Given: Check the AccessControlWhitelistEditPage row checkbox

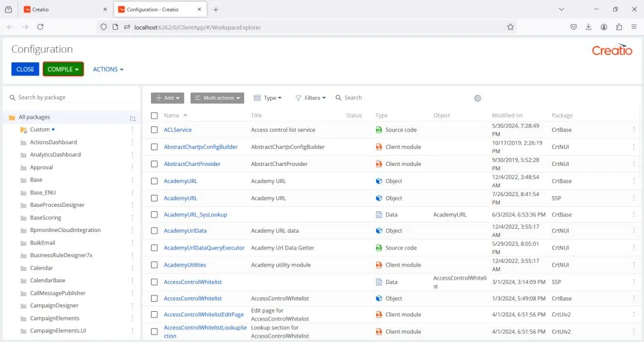Looking at the screenshot, I should coord(154,314).
